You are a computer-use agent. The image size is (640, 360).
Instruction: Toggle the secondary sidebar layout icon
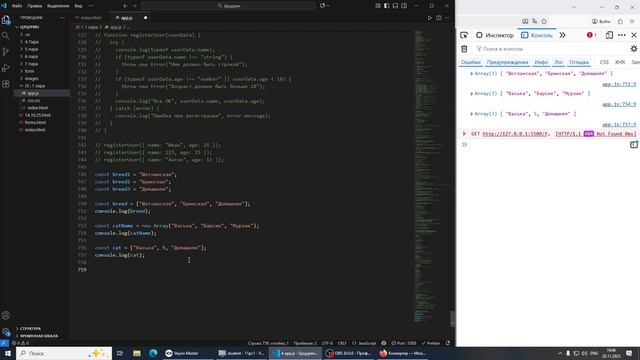[x=404, y=6]
